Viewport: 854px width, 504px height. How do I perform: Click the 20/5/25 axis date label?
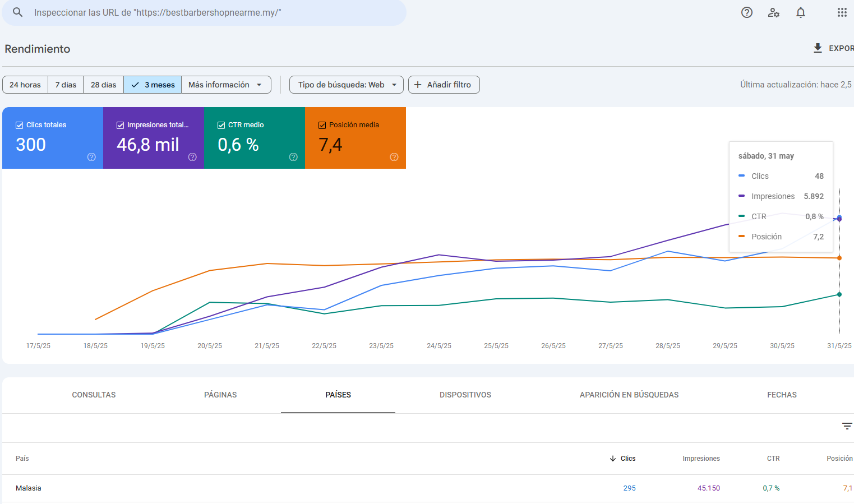[x=210, y=346]
